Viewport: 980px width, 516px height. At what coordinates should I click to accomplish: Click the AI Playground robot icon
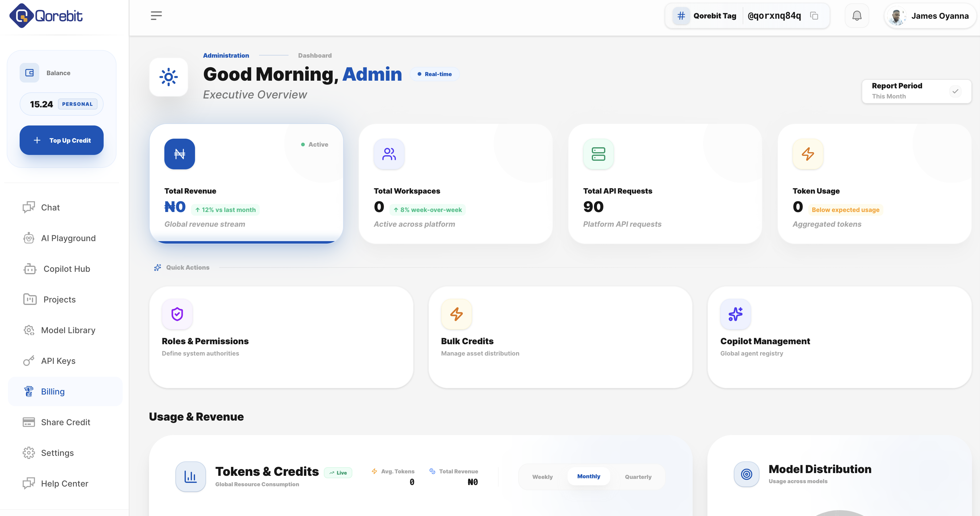pyautogui.click(x=29, y=238)
